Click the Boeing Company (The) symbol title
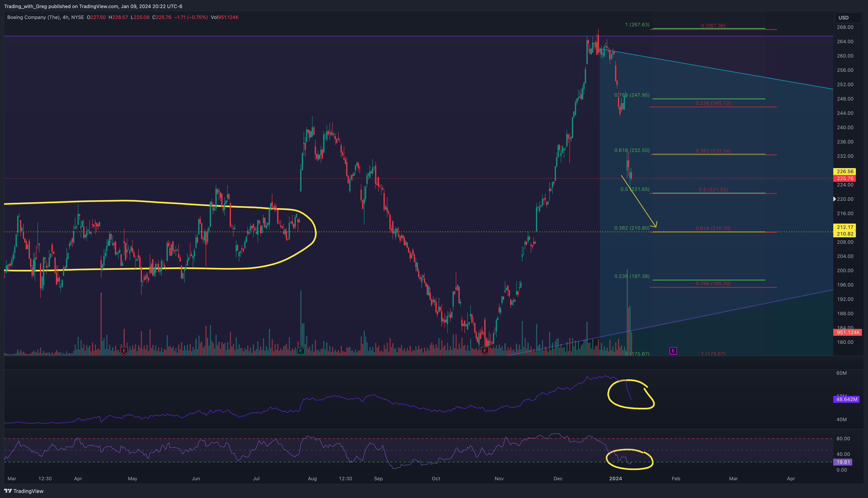Screen dimensions: 868x498 (x=33, y=17)
